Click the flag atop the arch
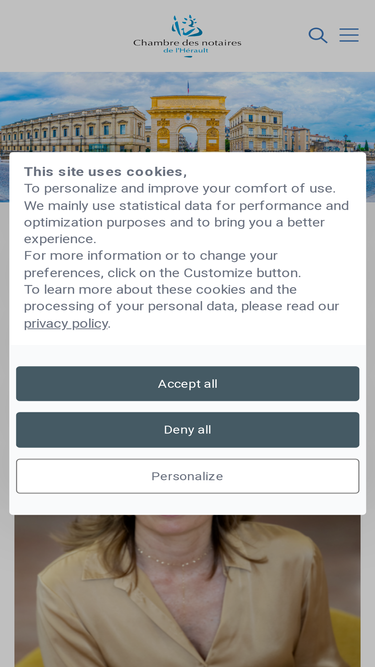Screen dimensions: 375x667 [188, 87]
